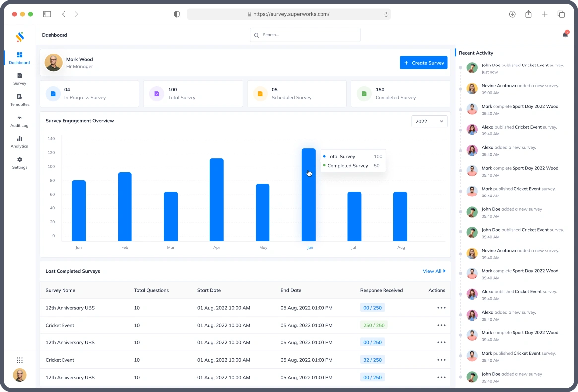Open the Templates sidebar icon
This screenshot has width=578, height=392.
[x=20, y=100]
